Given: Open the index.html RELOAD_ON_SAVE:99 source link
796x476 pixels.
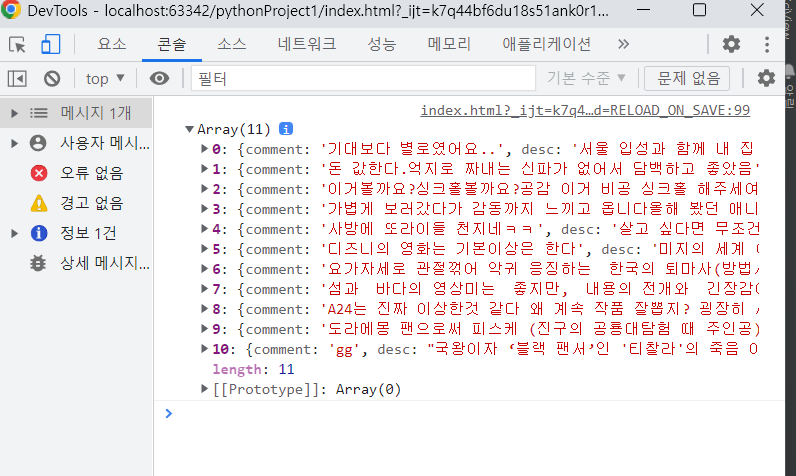Looking at the screenshot, I should tap(585, 110).
